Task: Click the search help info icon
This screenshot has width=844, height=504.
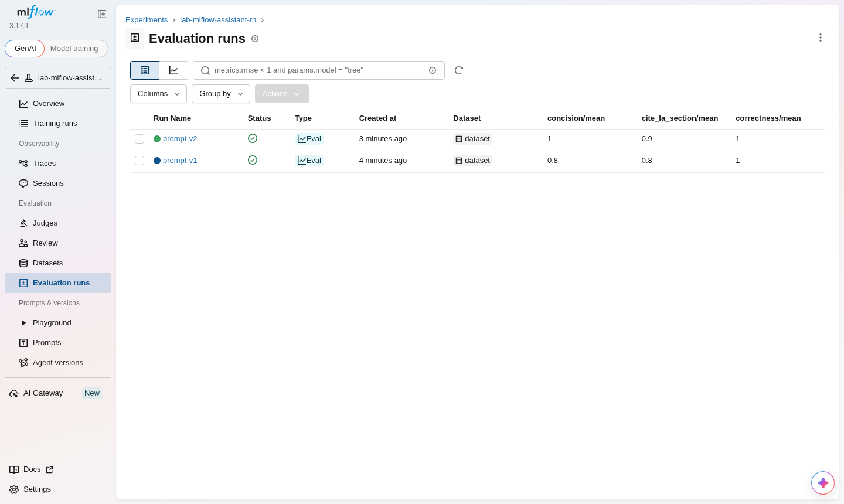Action: 433,70
